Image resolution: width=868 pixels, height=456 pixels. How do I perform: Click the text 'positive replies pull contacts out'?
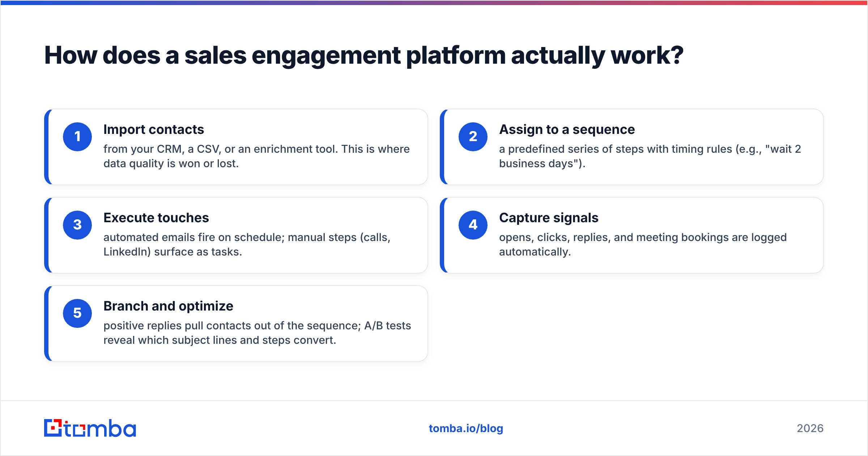(187, 326)
